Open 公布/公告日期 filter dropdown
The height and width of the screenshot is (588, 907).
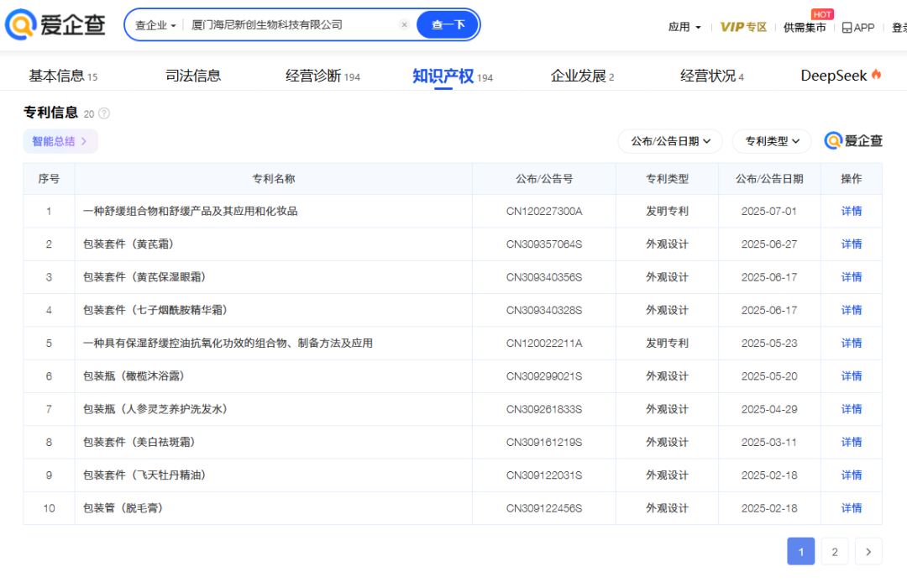click(x=670, y=141)
